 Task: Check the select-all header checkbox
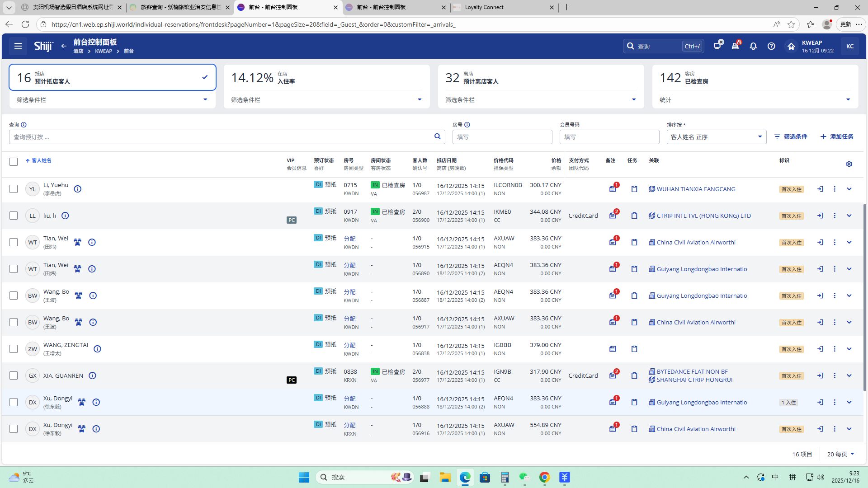(x=14, y=162)
